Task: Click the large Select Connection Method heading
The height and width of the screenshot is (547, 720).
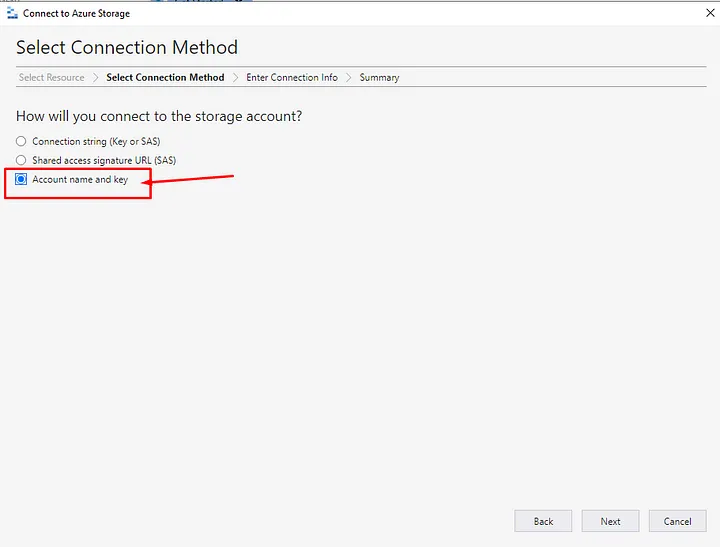Action: point(127,48)
